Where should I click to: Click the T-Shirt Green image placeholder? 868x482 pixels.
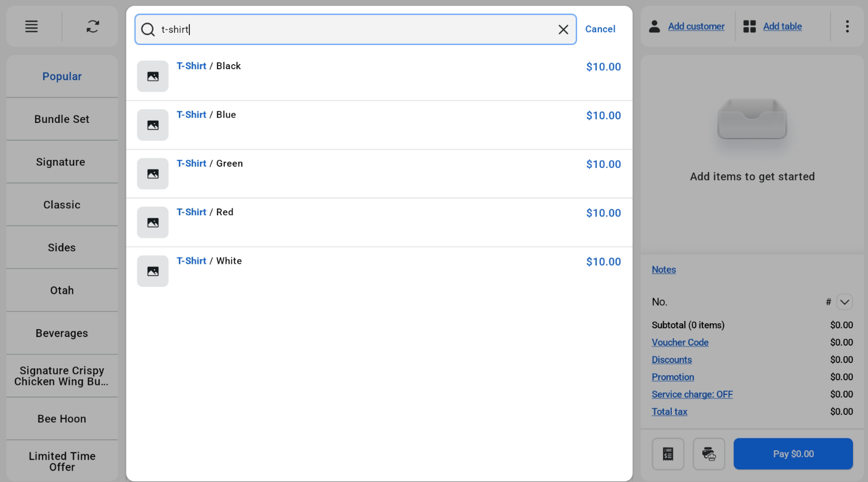(153, 174)
